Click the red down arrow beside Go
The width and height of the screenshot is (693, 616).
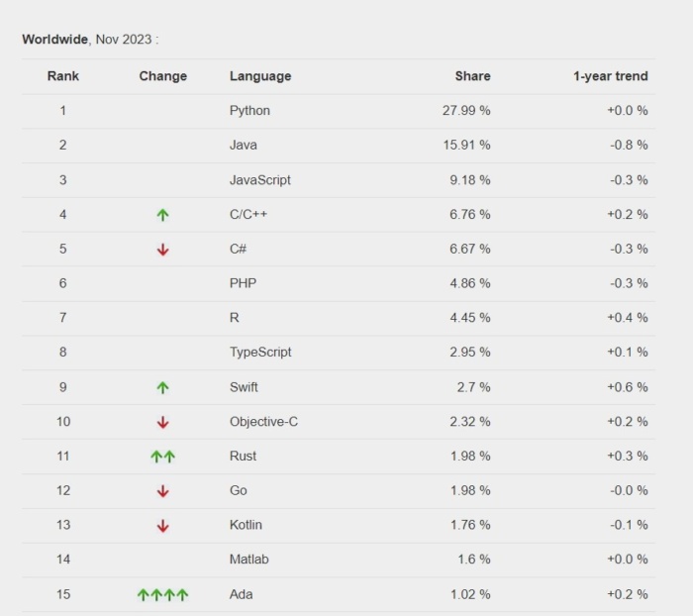[162, 491]
